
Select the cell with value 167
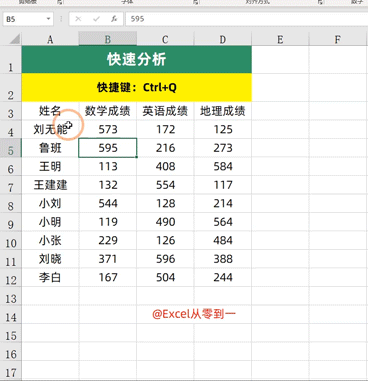point(108,277)
